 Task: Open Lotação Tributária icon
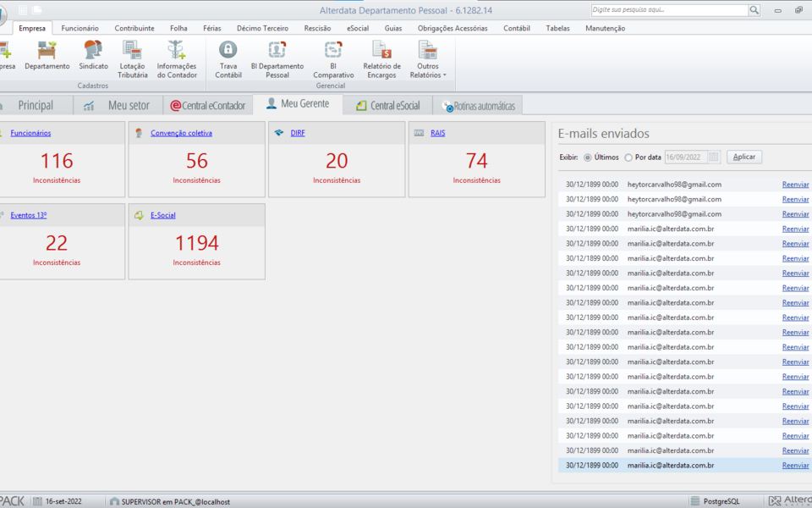point(133,59)
